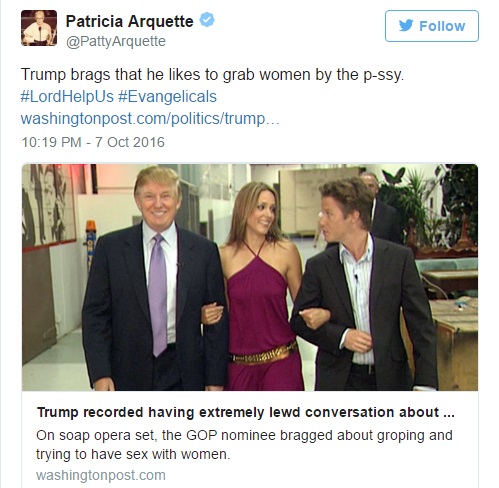
Task: Open Patricia Arquette's profile avatar
Action: point(39,28)
